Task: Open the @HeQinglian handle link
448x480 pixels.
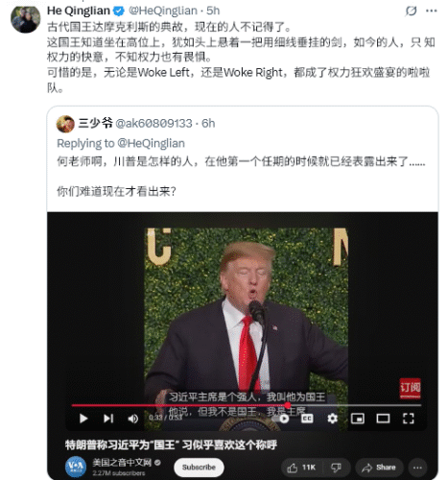Action: [163, 11]
